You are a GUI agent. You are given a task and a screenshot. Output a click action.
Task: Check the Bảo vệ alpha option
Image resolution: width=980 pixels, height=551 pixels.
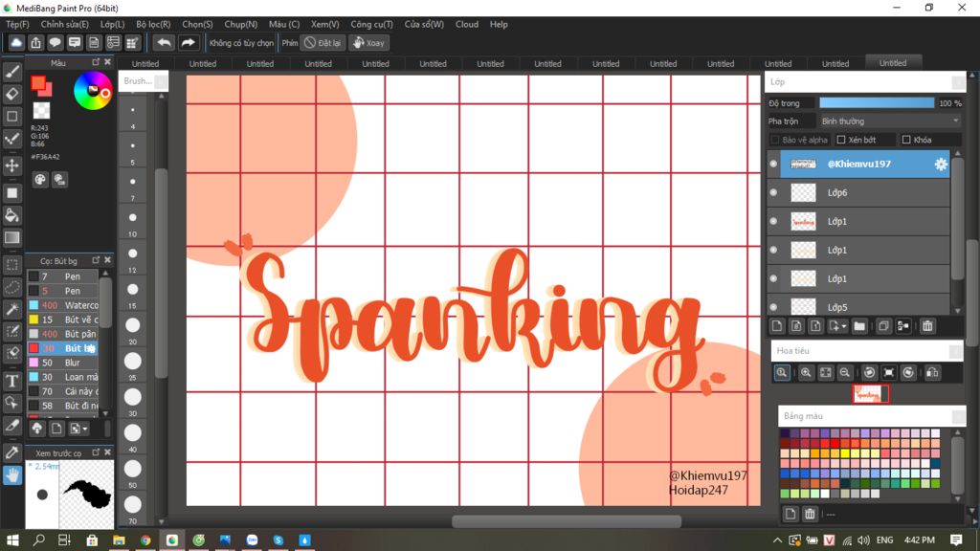(x=775, y=140)
